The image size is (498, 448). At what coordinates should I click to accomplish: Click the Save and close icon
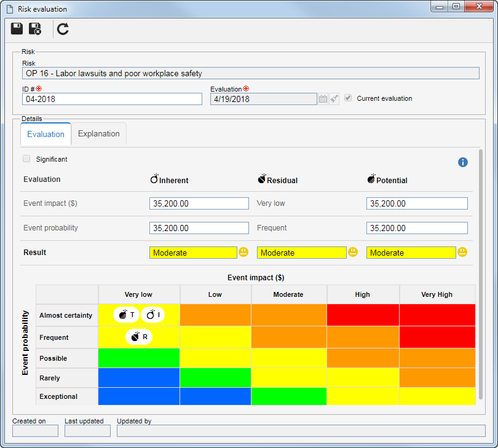pyautogui.click(x=35, y=28)
